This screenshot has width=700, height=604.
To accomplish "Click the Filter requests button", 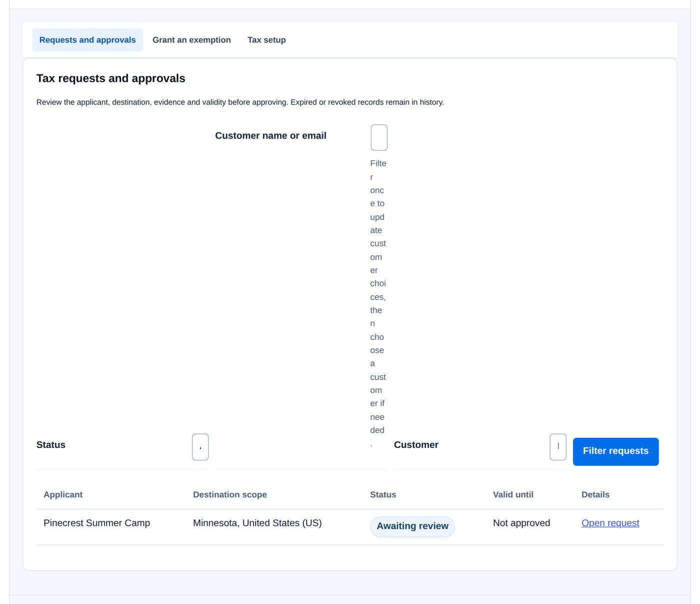I will tap(615, 451).
